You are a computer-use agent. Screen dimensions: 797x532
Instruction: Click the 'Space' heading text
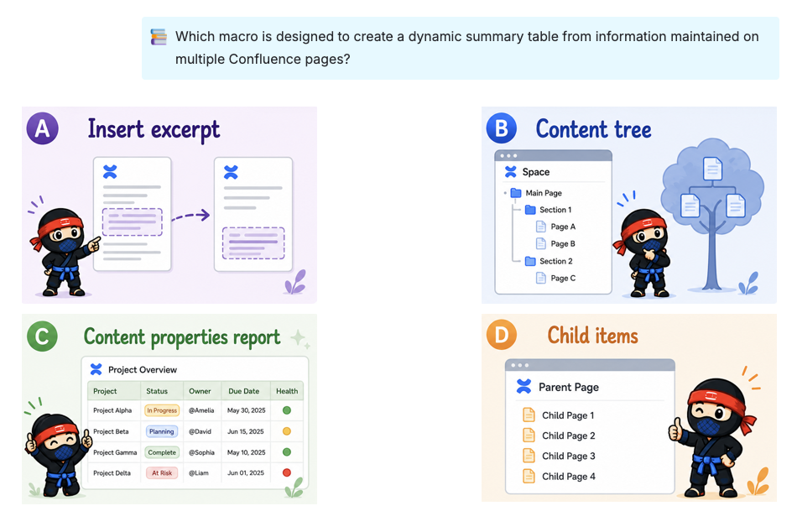pyautogui.click(x=536, y=172)
